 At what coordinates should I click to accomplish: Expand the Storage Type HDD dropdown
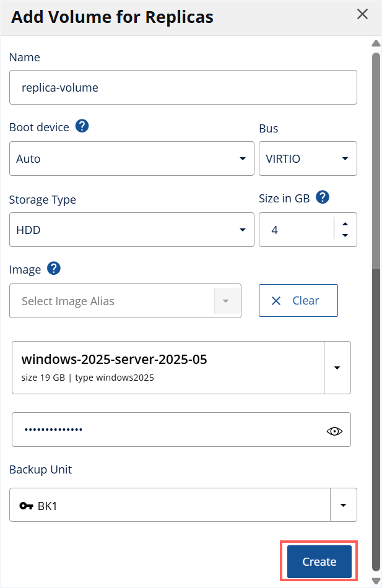[x=242, y=229]
